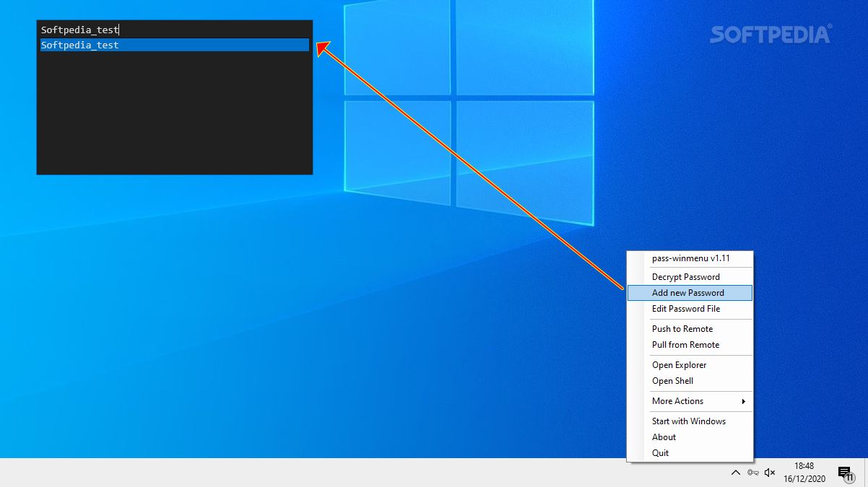
Task: Choose Edit Password File
Action: tap(690, 309)
